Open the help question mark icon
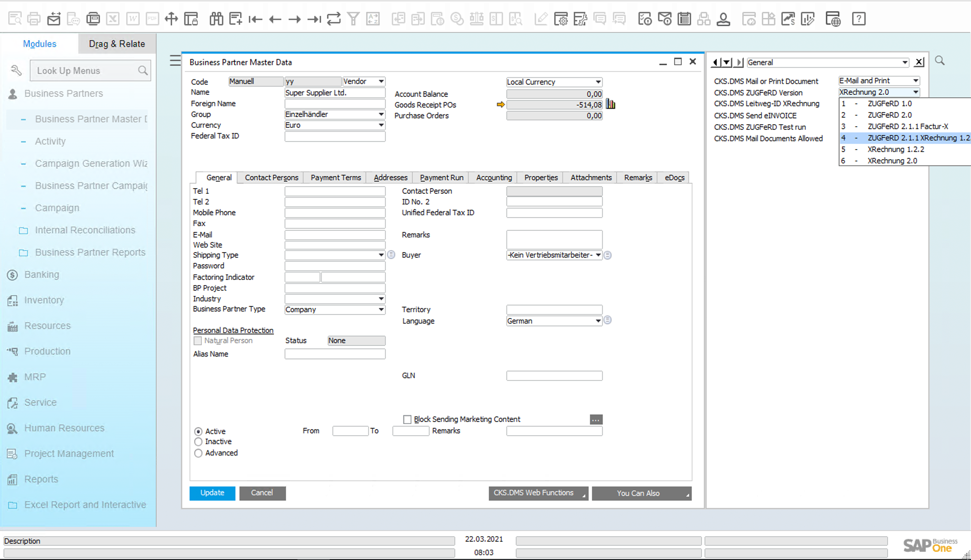Viewport: 971px width, 560px height. pyautogui.click(x=859, y=19)
